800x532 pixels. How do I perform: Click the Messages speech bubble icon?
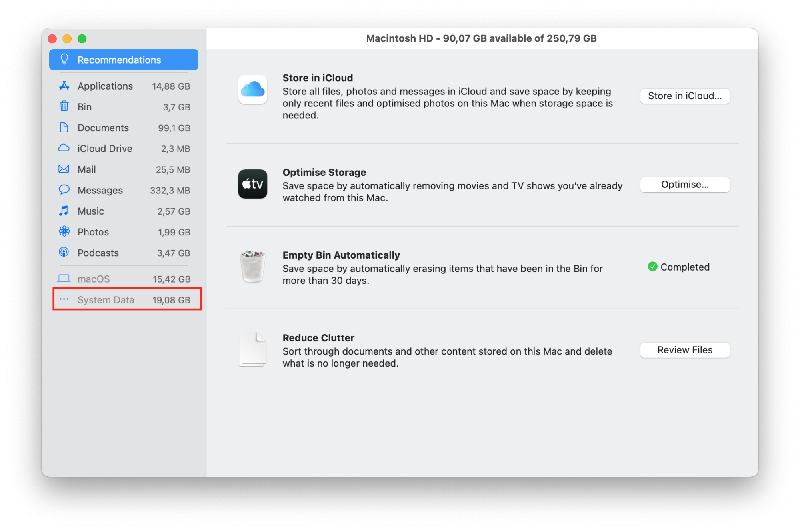[64, 190]
